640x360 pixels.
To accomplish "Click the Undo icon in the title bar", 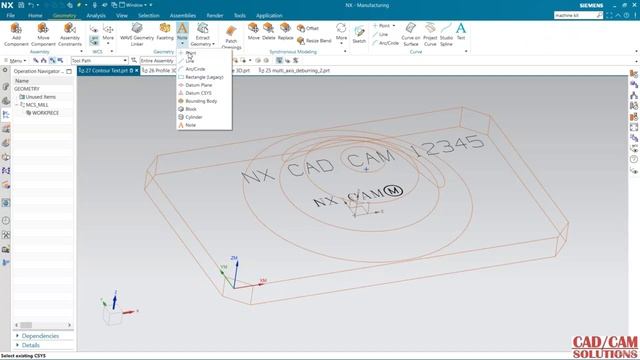I will tap(31, 5).
